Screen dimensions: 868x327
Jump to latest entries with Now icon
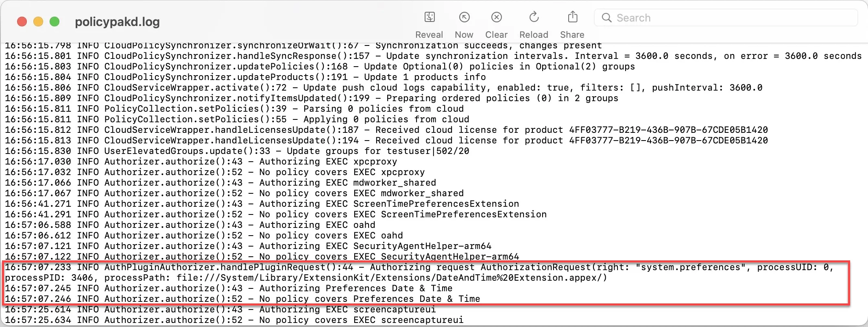464,17
